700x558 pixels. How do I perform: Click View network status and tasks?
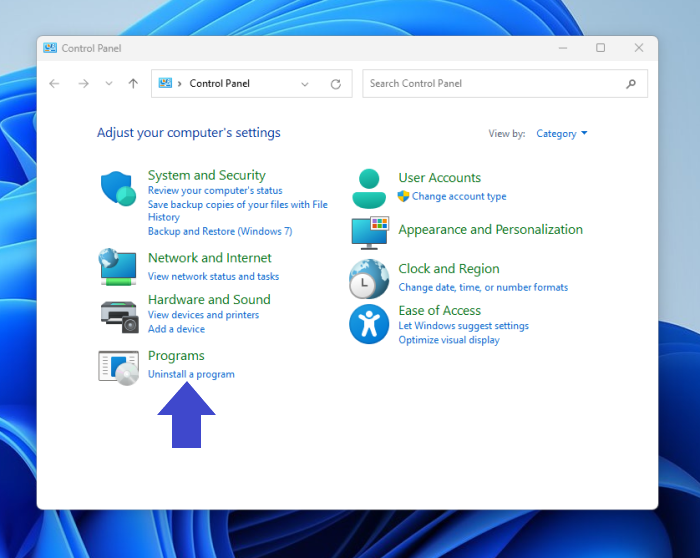[213, 276]
